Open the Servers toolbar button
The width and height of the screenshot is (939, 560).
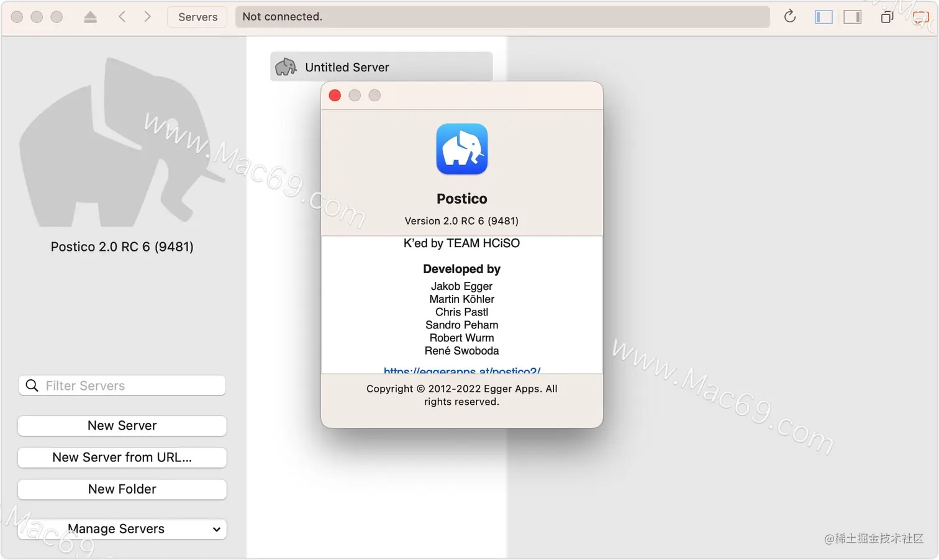(197, 17)
